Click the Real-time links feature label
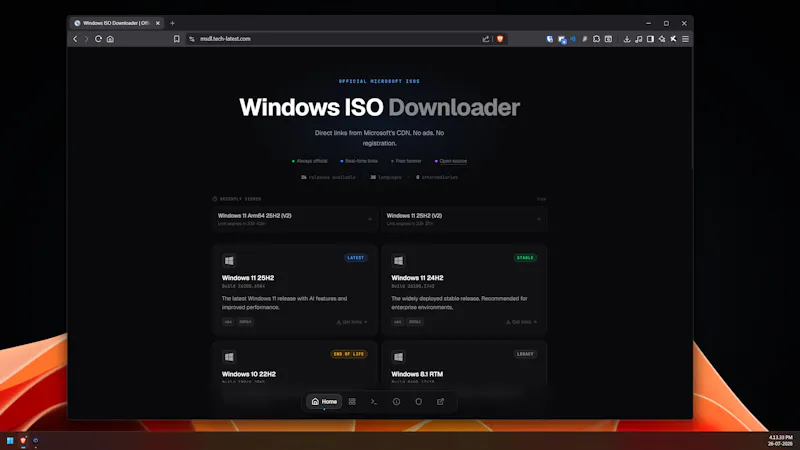 click(x=361, y=161)
